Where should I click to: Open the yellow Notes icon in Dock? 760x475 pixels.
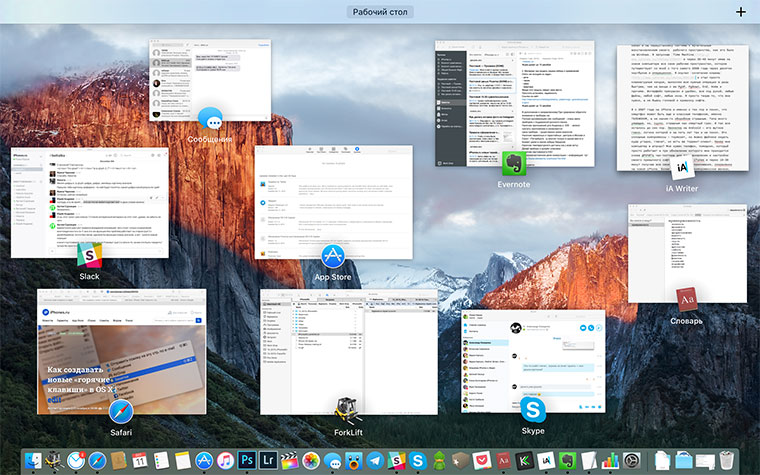(x=183, y=460)
